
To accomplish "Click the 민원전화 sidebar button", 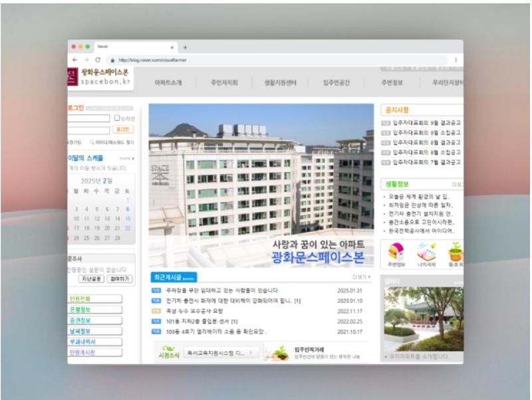I will click(95, 298).
